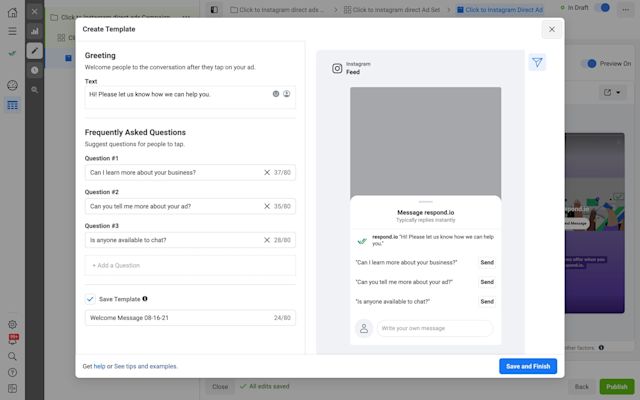Click the Instagram logo in preview
Image resolution: width=640 pixels, height=400 pixels.
pyautogui.click(x=337, y=68)
